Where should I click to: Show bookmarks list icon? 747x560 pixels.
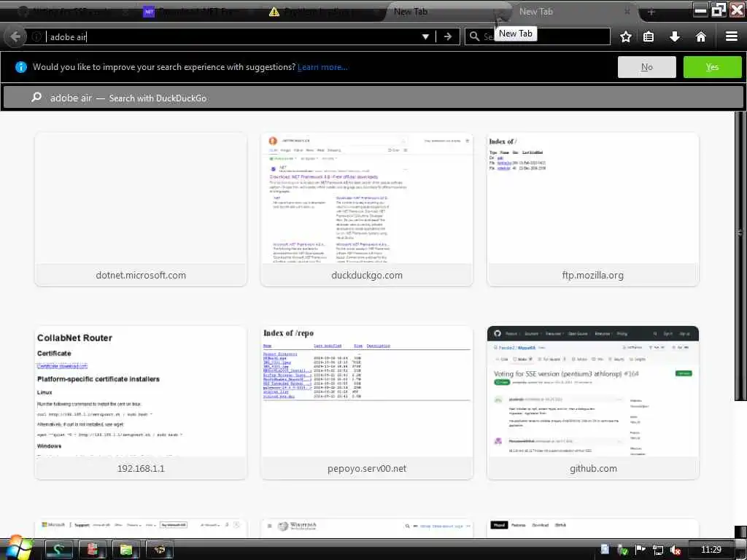(649, 36)
